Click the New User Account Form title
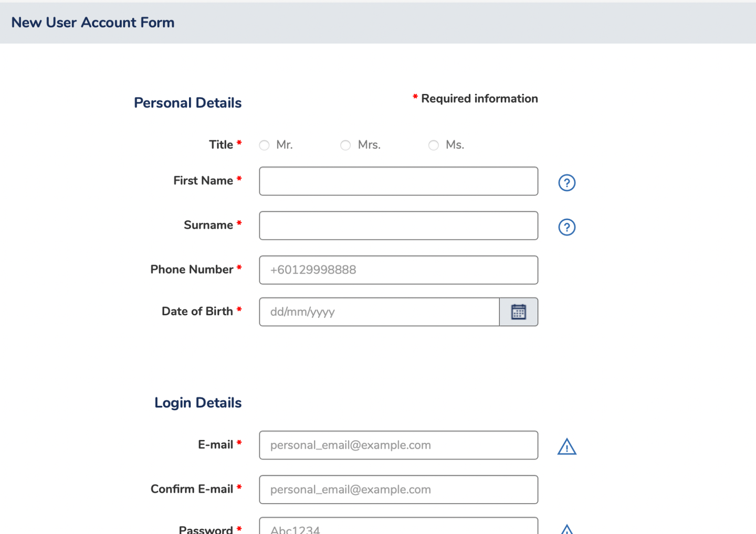This screenshot has height=534, width=756. click(93, 23)
